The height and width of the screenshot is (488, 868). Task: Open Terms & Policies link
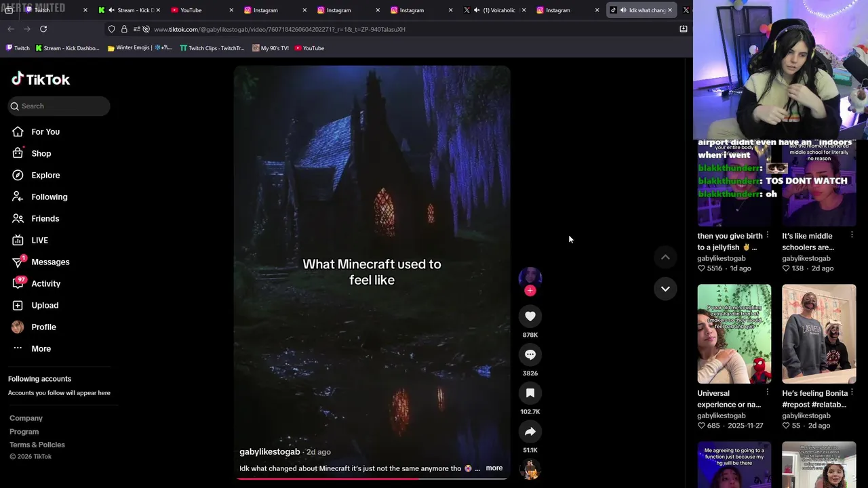tap(37, 445)
